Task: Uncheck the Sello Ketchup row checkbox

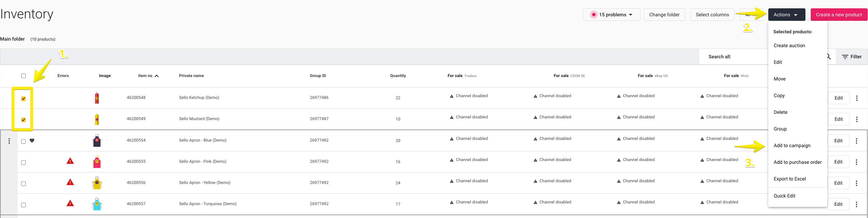Action: [23, 99]
